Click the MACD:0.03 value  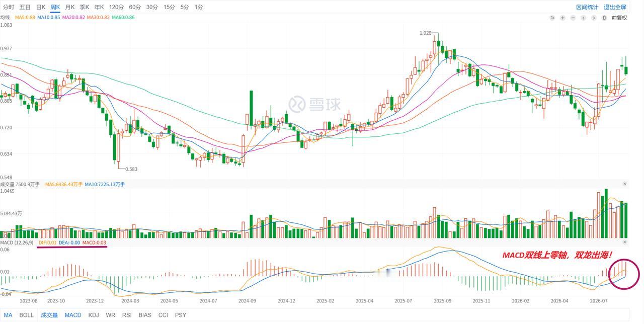95,243
